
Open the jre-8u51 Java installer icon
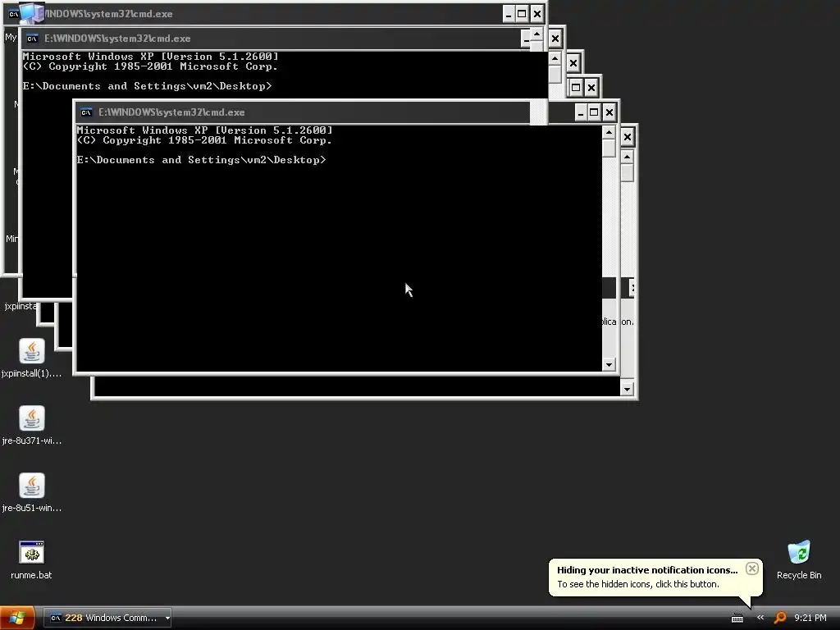click(x=32, y=492)
